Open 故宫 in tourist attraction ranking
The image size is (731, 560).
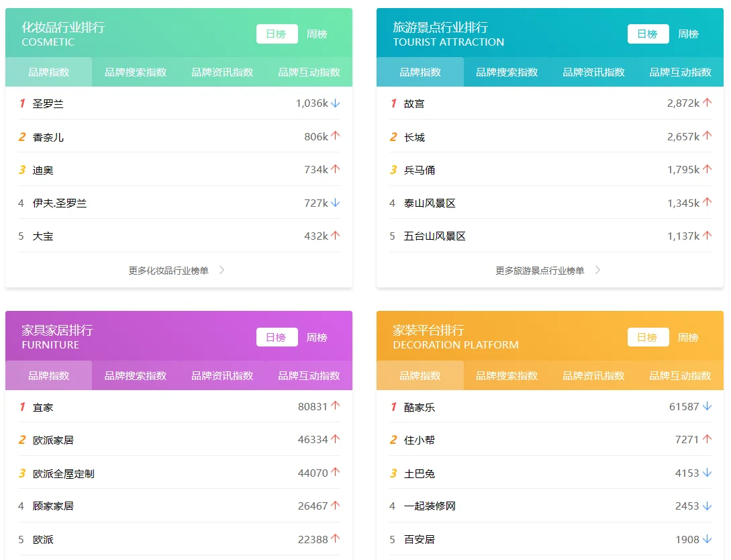pyautogui.click(x=414, y=103)
